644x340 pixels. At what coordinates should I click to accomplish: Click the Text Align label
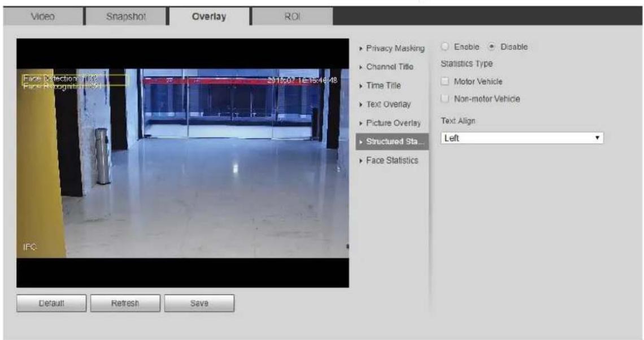[458, 121]
